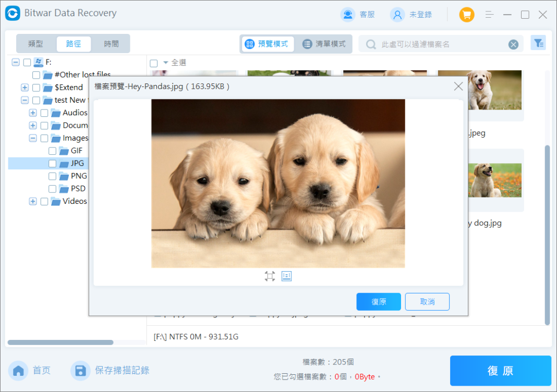Check the checkbox next to the Images folder
Image resolution: width=557 pixels, height=392 pixels.
coord(44,138)
